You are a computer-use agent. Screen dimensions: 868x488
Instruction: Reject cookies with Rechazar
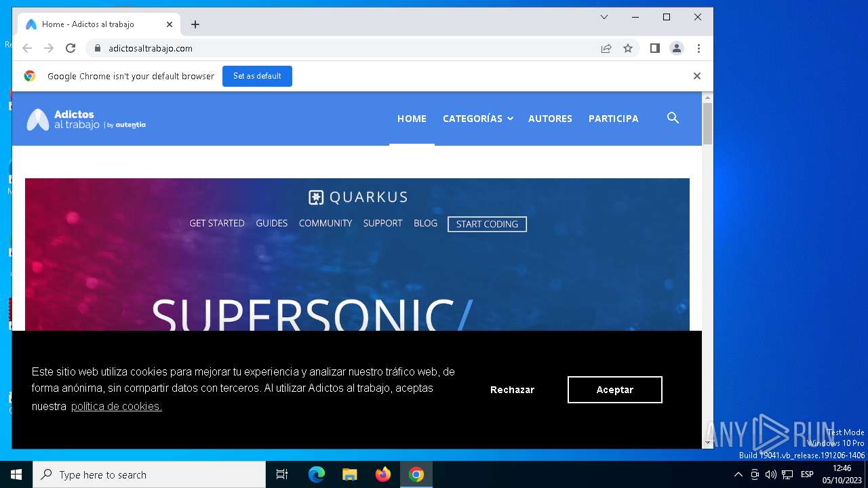512,390
